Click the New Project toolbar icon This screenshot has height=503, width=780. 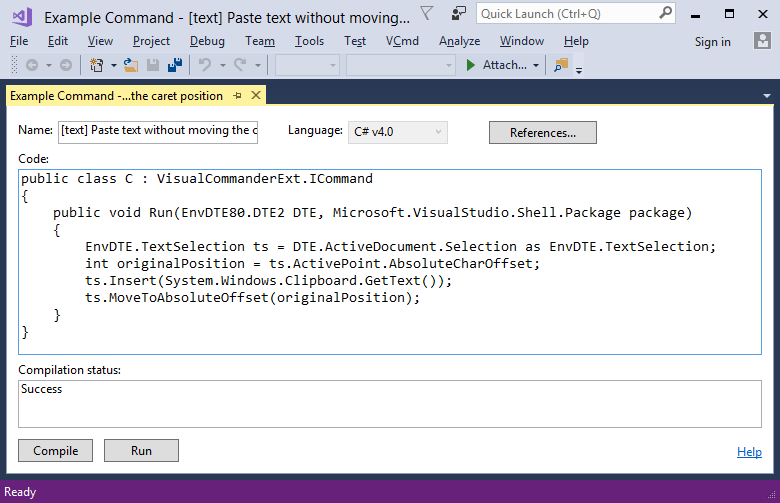pos(97,65)
